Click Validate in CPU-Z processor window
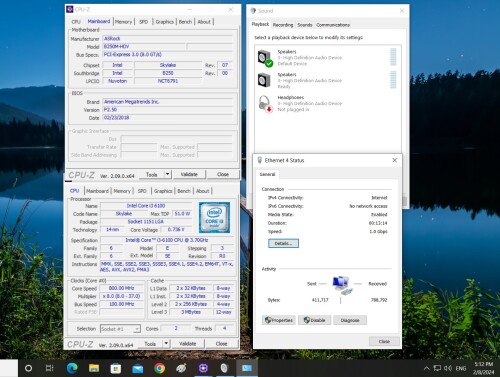Screen dimensions: 500x377 click(x=187, y=344)
